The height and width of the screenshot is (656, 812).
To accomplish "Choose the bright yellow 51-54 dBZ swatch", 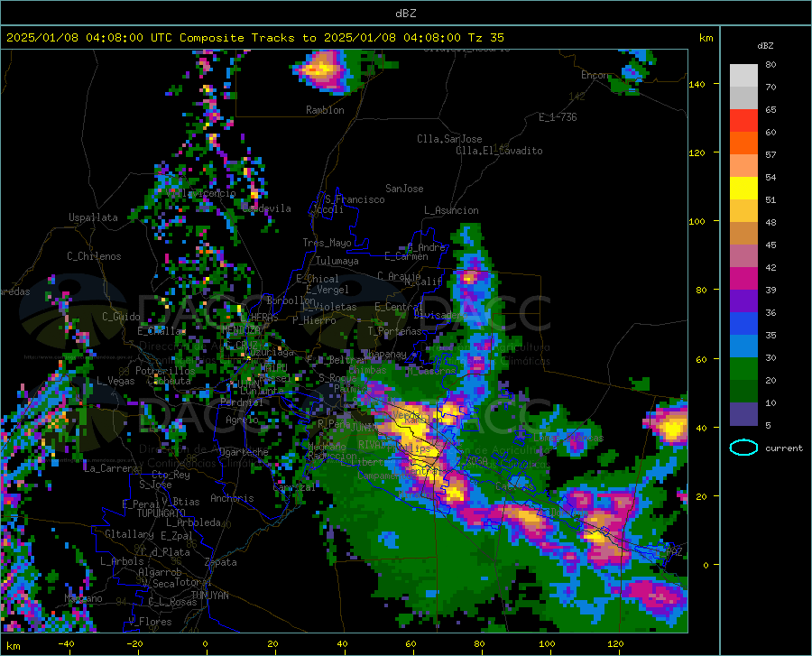I will [743, 189].
